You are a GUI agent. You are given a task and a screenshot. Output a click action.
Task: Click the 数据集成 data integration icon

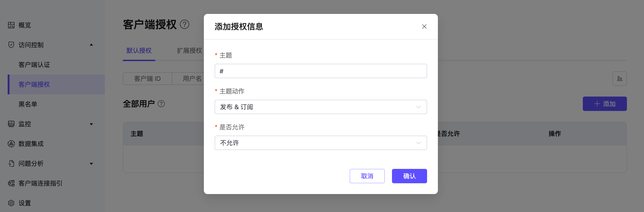click(11, 144)
